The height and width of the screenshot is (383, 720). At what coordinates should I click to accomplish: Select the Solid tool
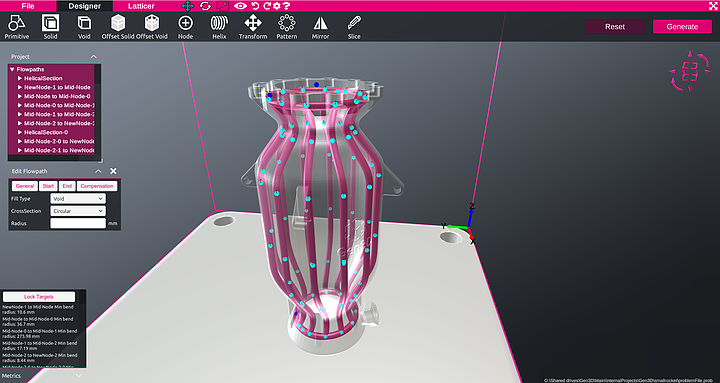(x=51, y=27)
